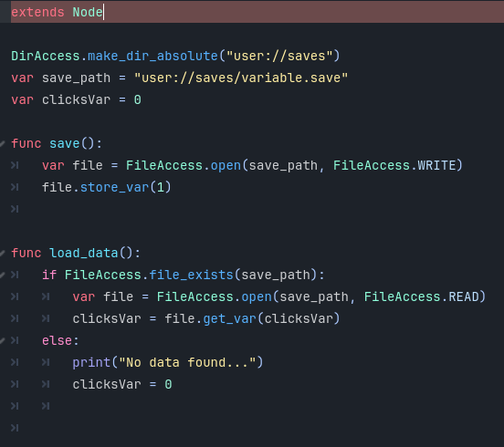Click the get_var method call

click(229, 318)
